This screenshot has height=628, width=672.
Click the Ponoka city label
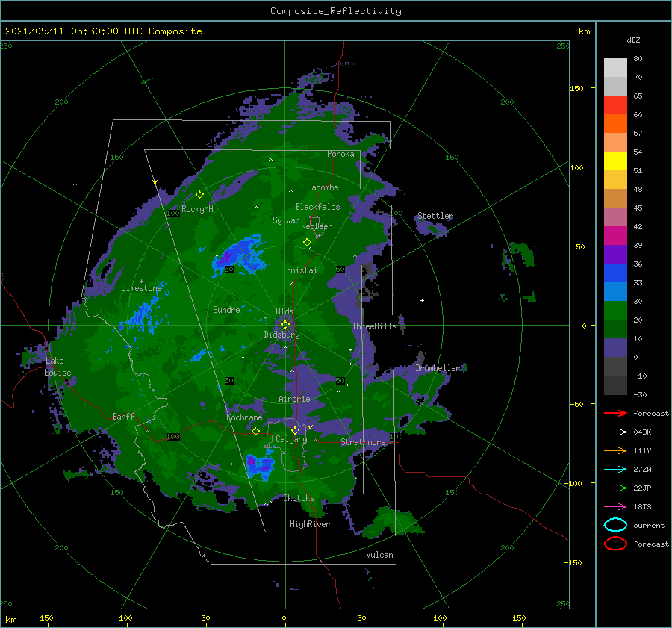point(340,154)
